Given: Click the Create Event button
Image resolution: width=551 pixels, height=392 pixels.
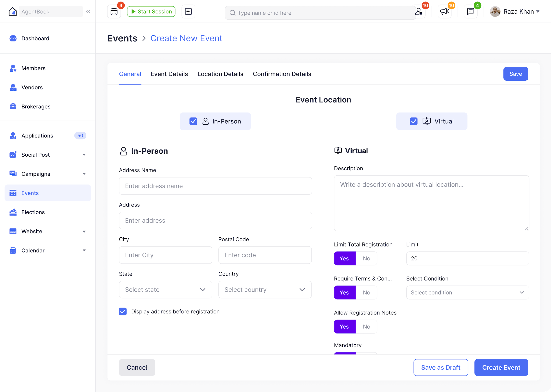Looking at the screenshot, I should pyautogui.click(x=501, y=367).
